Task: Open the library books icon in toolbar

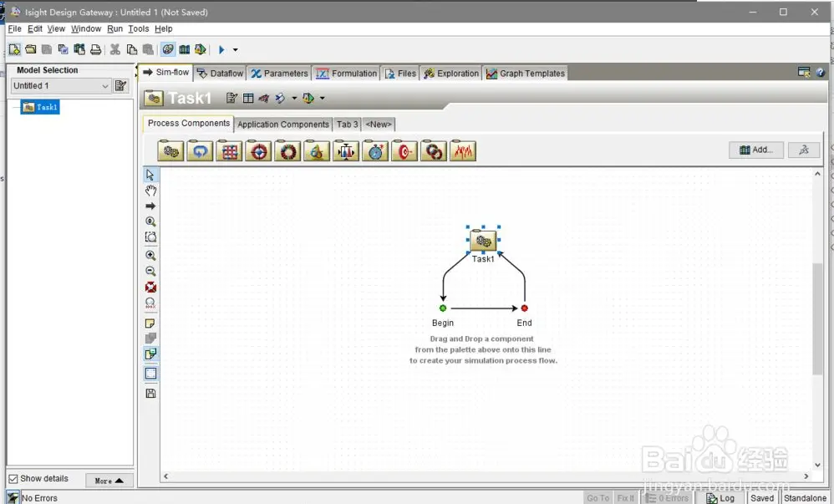Action: pos(184,49)
